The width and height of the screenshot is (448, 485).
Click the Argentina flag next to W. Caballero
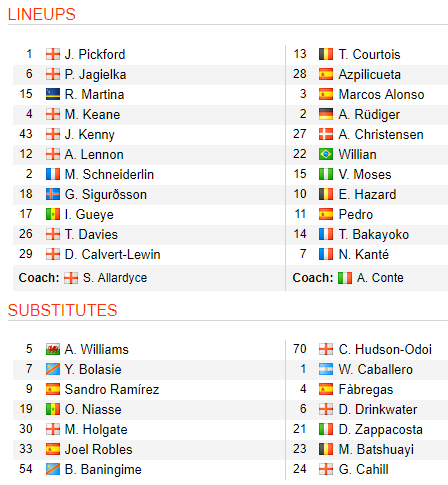(x=326, y=369)
